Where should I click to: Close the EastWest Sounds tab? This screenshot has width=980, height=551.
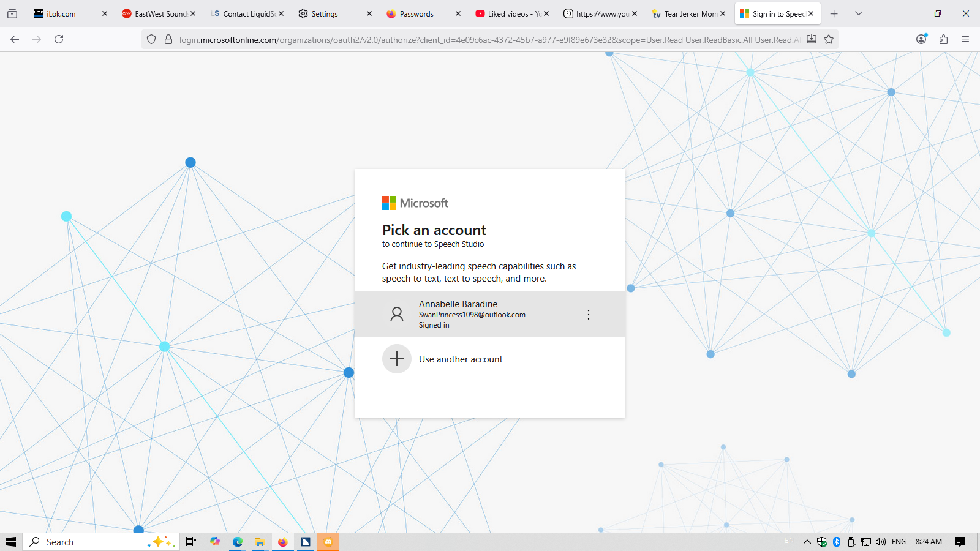pyautogui.click(x=193, y=13)
